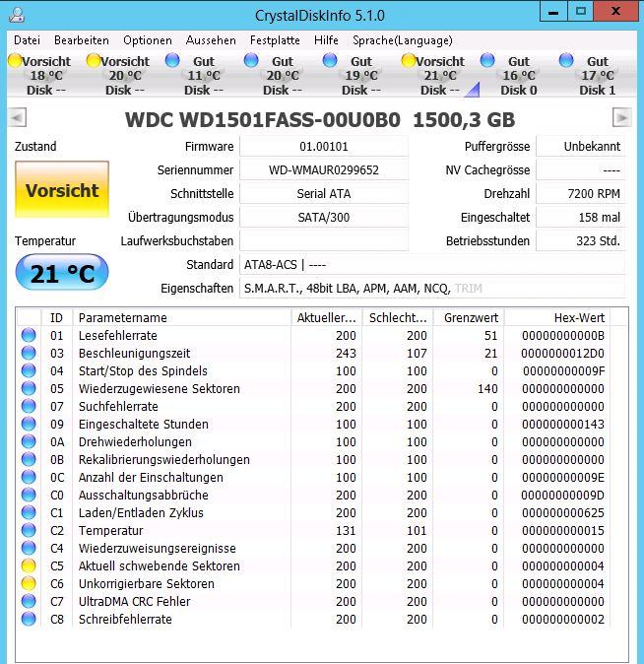Click blue status icon for Schreibfehlerrate

29,619
